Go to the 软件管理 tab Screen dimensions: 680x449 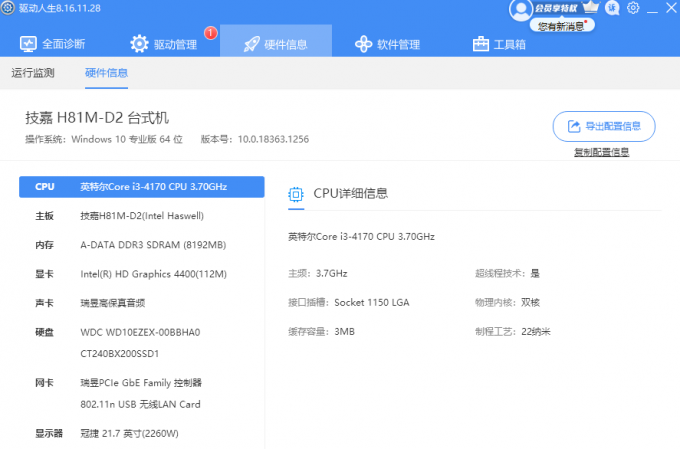coord(387,44)
